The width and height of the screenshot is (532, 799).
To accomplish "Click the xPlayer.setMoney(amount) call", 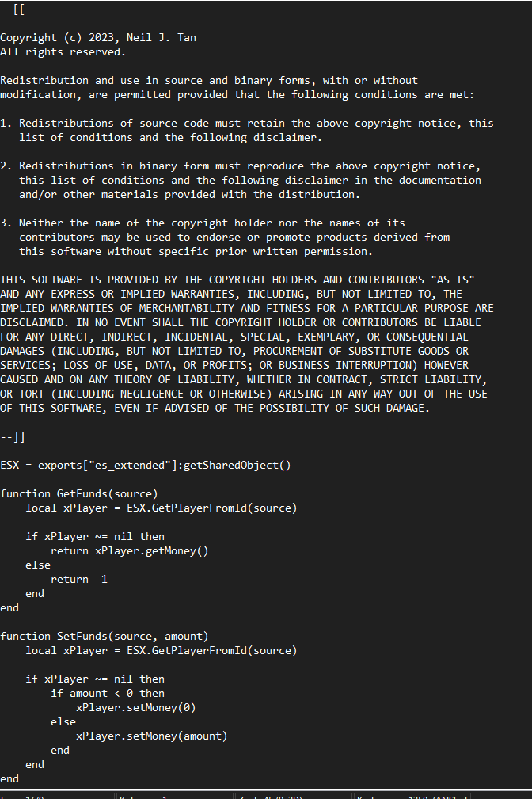I will tap(151, 736).
